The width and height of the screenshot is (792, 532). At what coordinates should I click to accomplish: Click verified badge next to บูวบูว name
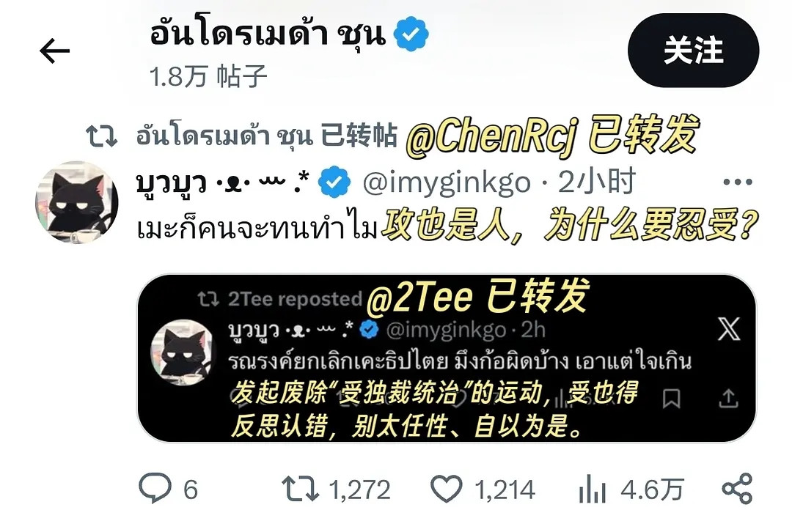(334, 182)
